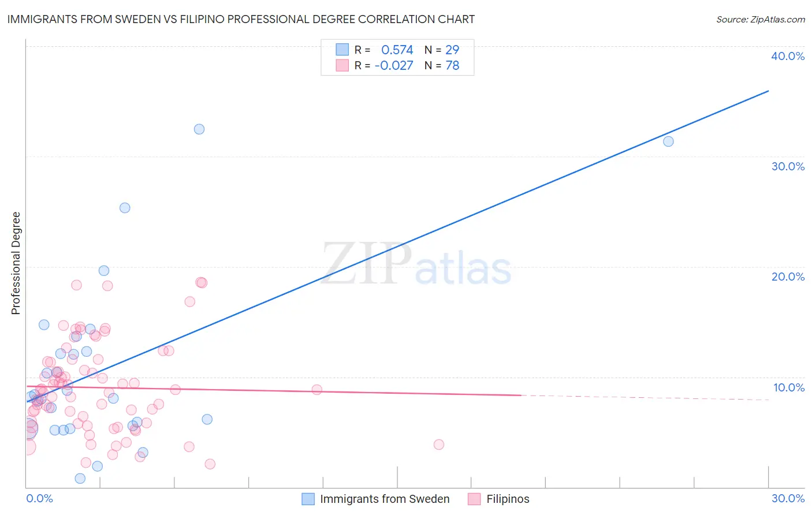
Task: Open the ZipAtlas.com source link
Action: tap(761, 20)
